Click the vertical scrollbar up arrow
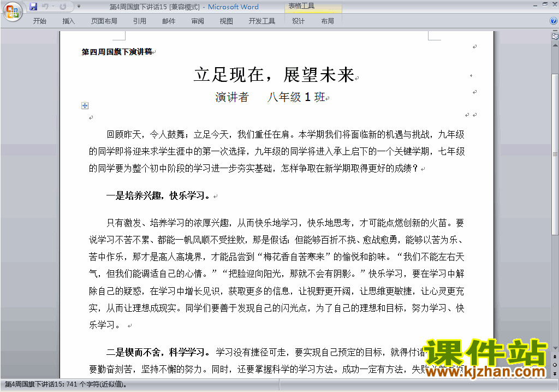The height and width of the screenshot is (392, 559). click(555, 45)
